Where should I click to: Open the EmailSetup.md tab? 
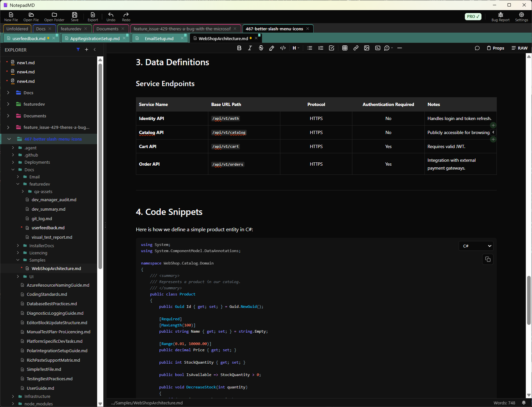pos(159,38)
